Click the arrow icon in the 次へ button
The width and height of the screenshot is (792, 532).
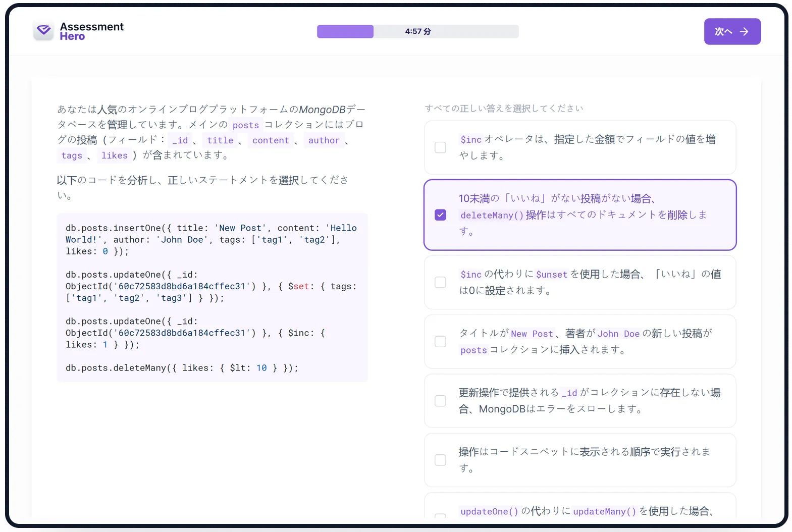pyautogui.click(x=744, y=31)
